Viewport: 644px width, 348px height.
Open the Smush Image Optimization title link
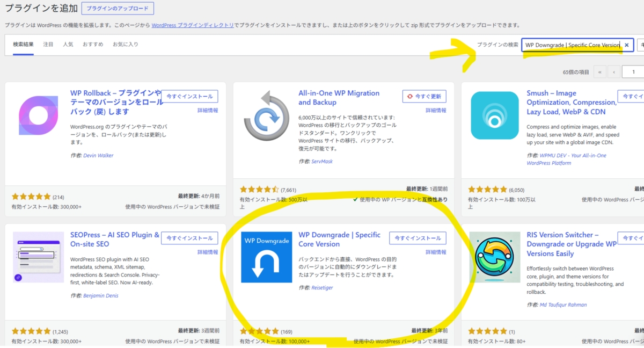pos(572,102)
